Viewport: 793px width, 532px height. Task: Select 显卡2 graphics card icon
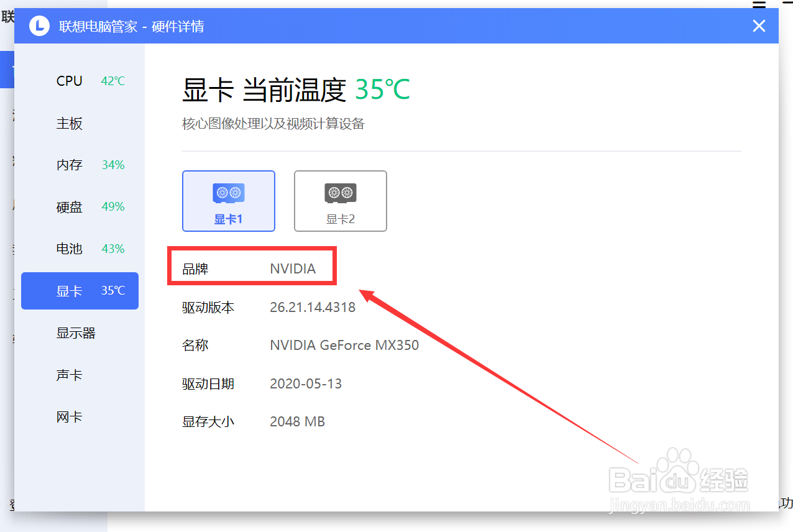click(x=341, y=201)
